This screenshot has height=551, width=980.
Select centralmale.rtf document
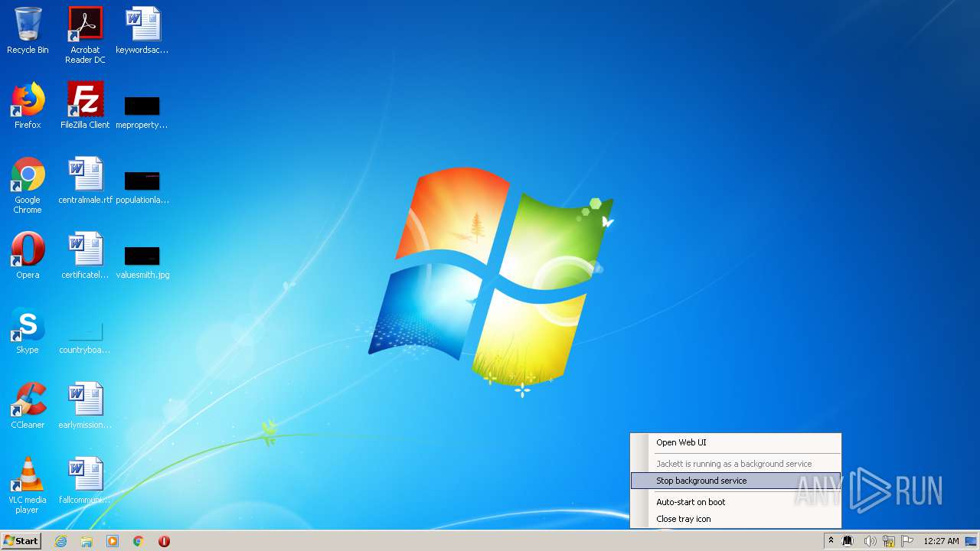(85, 181)
